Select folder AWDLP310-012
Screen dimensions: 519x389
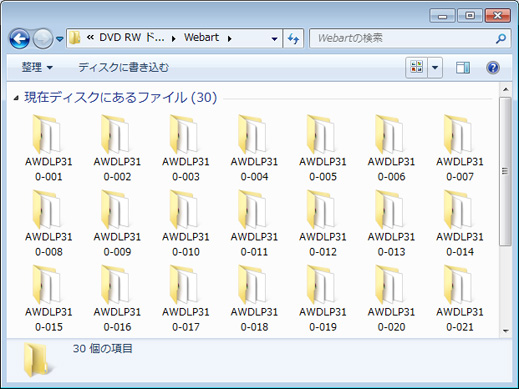pyautogui.click(x=323, y=223)
